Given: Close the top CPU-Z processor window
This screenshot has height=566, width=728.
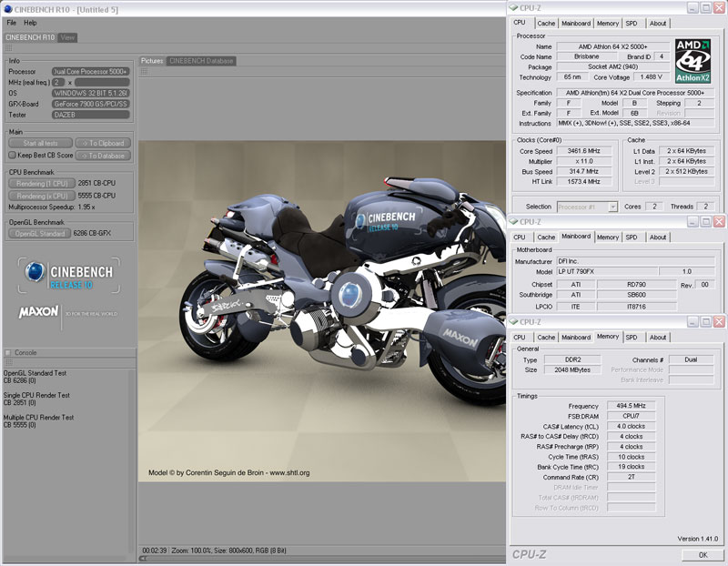Looking at the screenshot, I should (720, 7).
